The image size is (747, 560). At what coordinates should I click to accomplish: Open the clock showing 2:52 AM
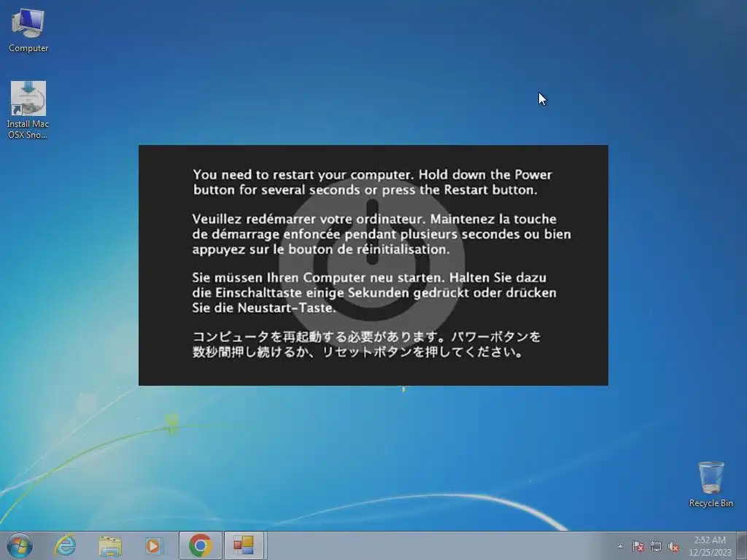click(x=710, y=540)
